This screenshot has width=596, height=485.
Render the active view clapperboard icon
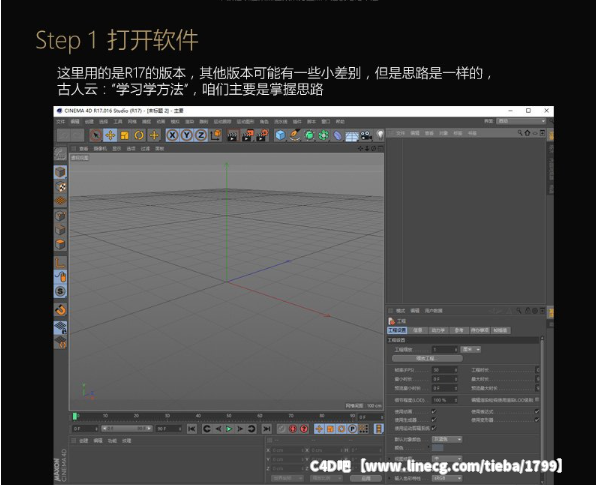tap(232, 135)
